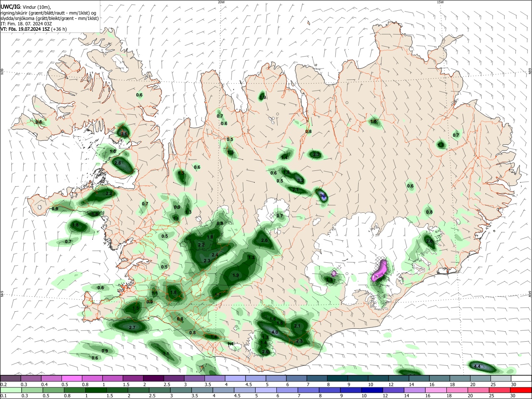Click the white 30 swatch ending the upper legend row
This screenshot has width=532, height=399.
coord(521,378)
